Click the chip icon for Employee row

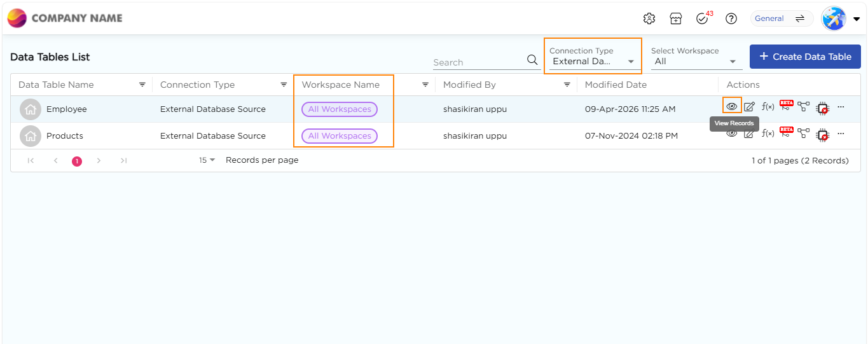coord(822,107)
